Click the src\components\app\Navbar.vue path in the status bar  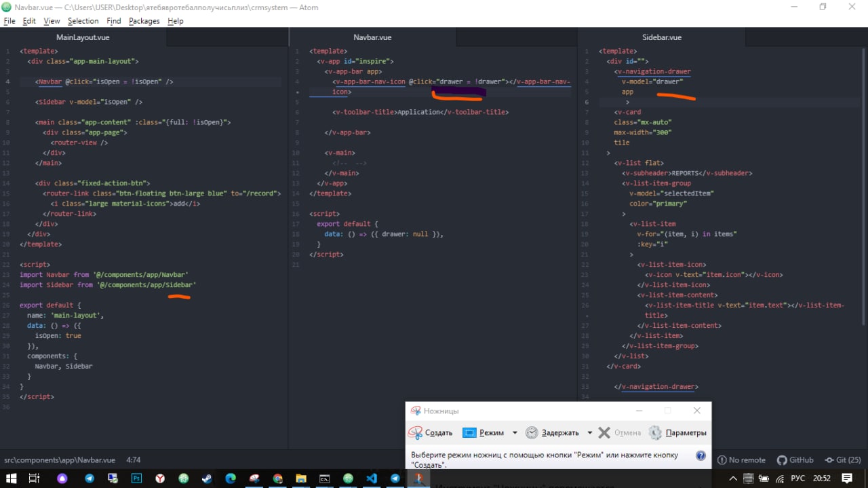[60, 459]
